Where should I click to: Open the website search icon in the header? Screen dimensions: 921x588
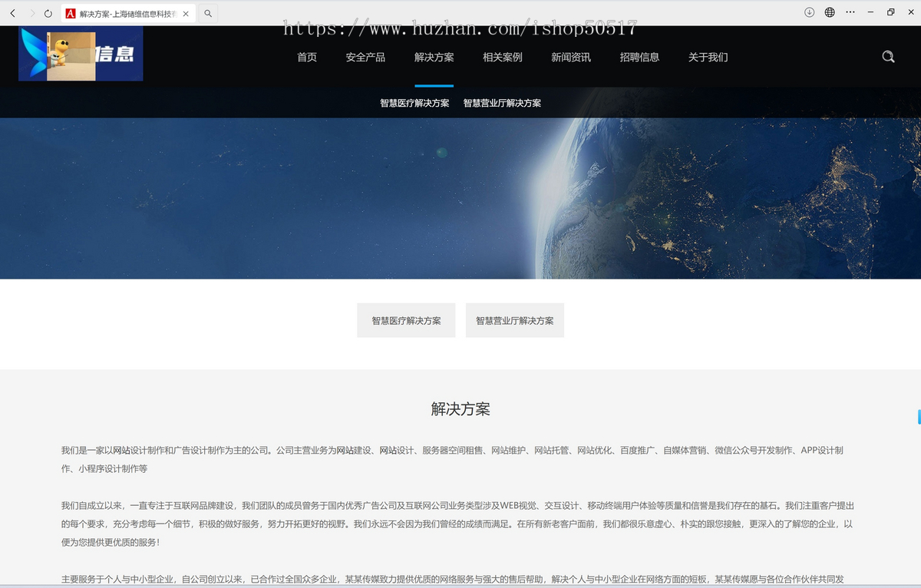[x=888, y=57]
